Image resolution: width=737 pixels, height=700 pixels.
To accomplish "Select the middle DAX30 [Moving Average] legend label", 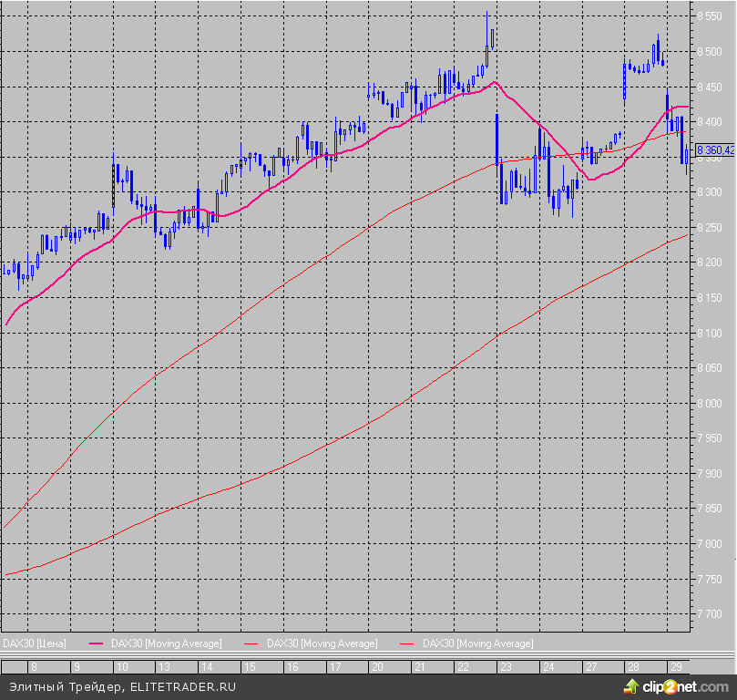I will click(322, 643).
